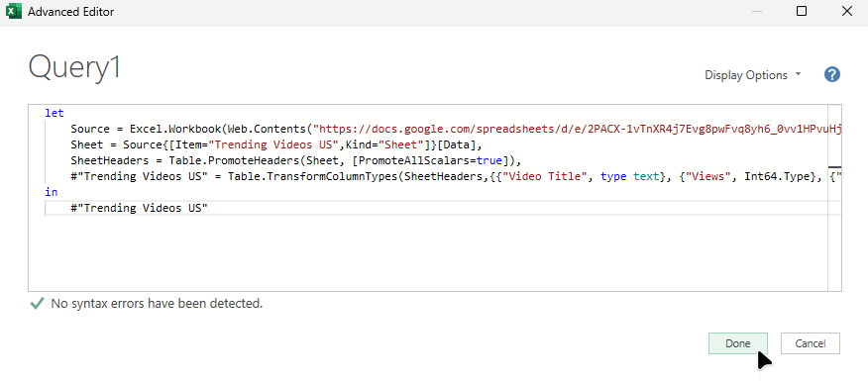Click the "let" keyword line

[54, 114]
